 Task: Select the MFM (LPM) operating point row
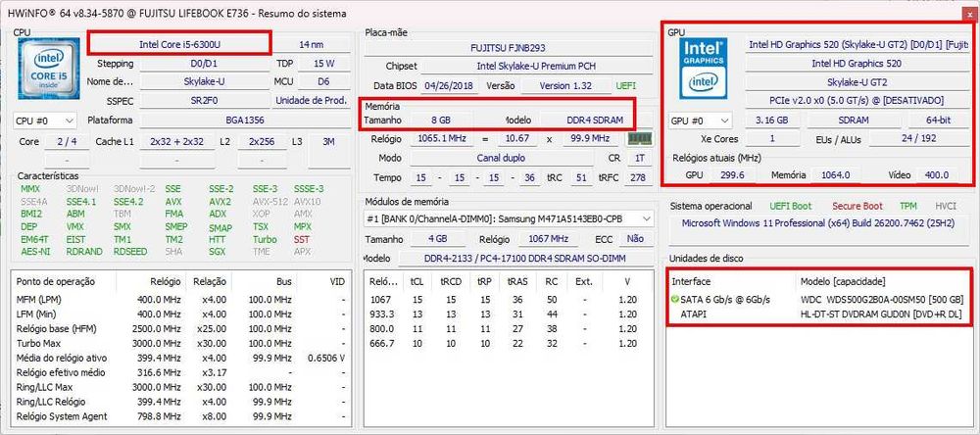180,300
